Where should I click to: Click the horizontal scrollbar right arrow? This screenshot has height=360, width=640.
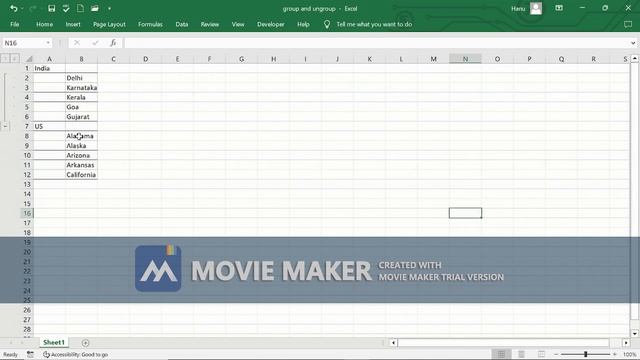[x=626, y=343]
